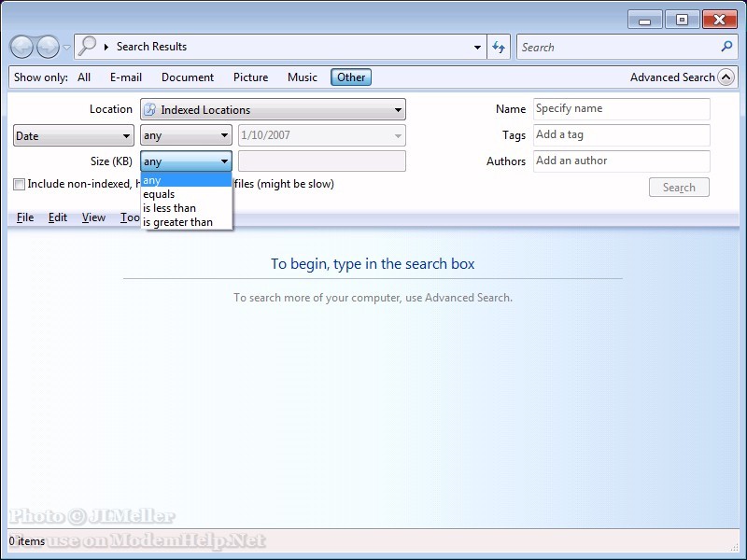
Task: Click the Advanced Search label
Action: coord(672,77)
